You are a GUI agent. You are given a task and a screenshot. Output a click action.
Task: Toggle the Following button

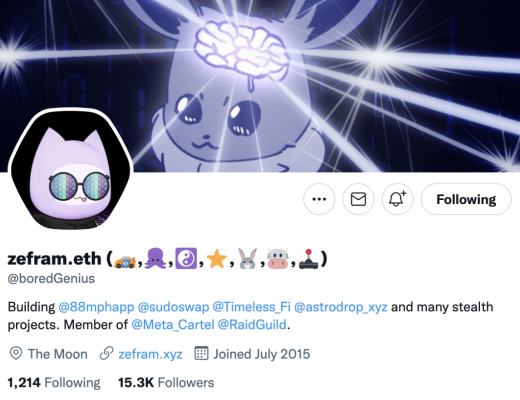pos(466,199)
